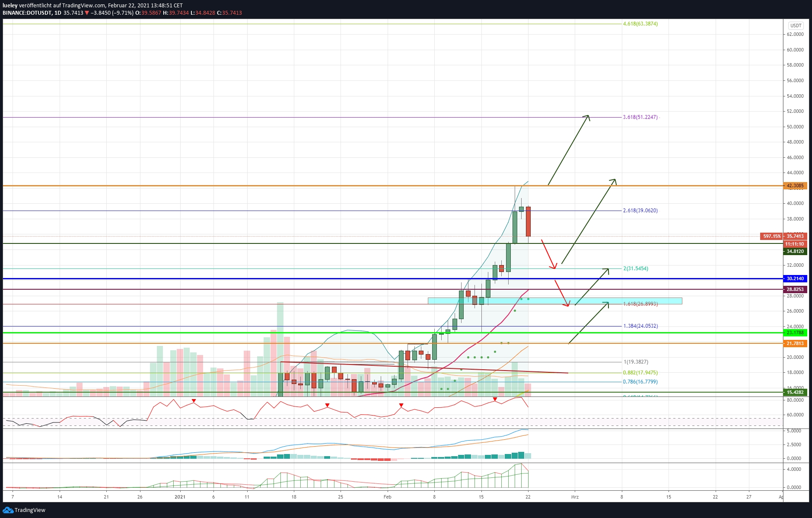
Task: Click the 50.0000 price axis tick
Action: click(x=795, y=127)
